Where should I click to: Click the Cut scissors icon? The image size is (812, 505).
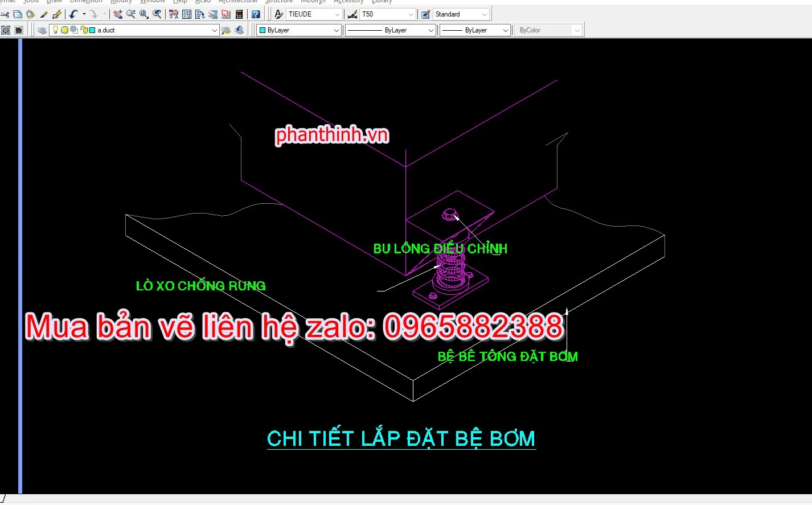click(5, 14)
